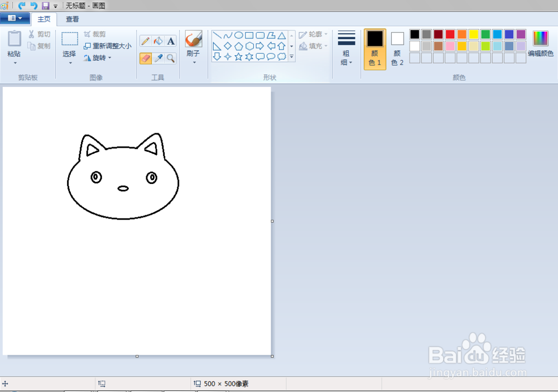Image resolution: width=558 pixels, height=392 pixels.
Task: Open the Paint file menu button
Action: (x=15, y=18)
